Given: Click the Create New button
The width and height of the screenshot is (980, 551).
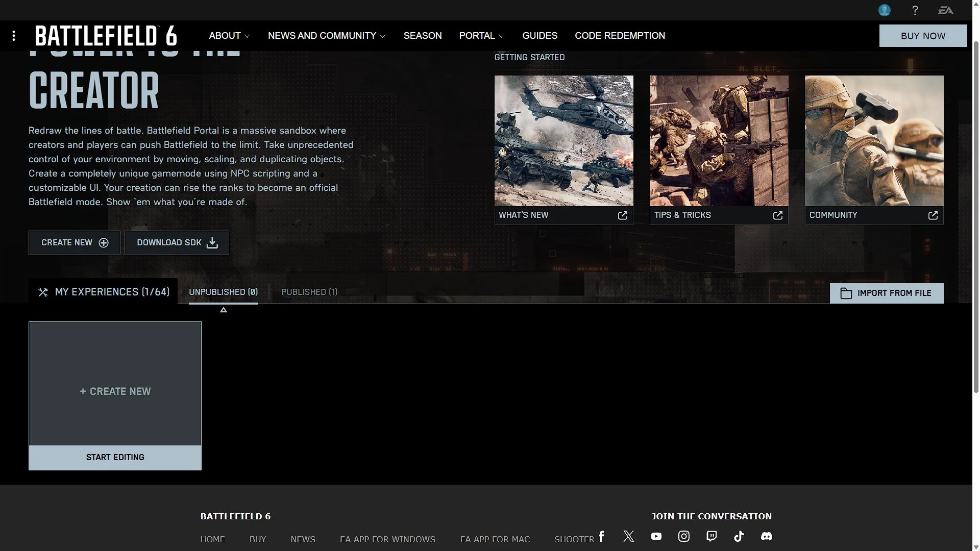Looking at the screenshot, I should point(75,243).
